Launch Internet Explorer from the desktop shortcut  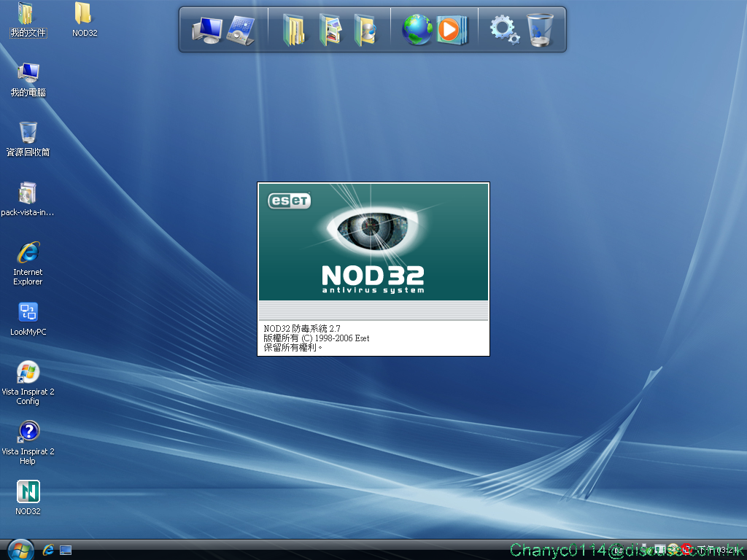click(28, 263)
